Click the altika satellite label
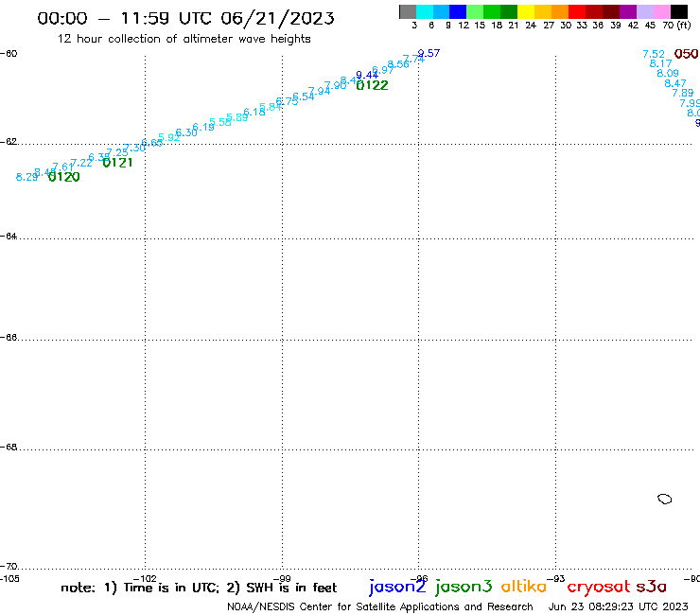Image resolution: width=700 pixels, height=615 pixels. 524,586
